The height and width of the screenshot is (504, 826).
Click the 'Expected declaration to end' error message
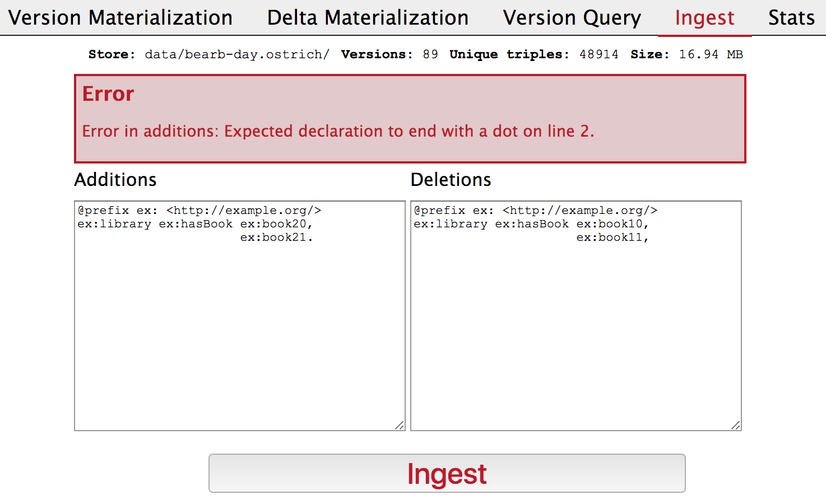(338, 131)
